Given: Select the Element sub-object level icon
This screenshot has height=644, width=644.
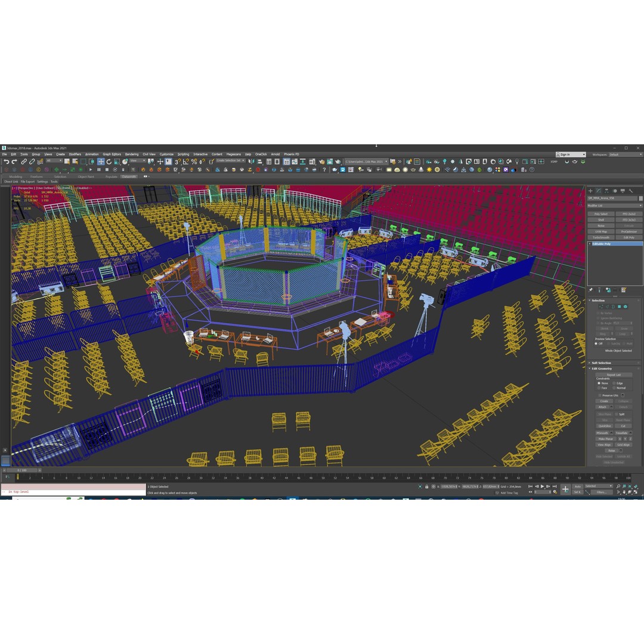Looking at the screenshot, I should click(626, 307).
